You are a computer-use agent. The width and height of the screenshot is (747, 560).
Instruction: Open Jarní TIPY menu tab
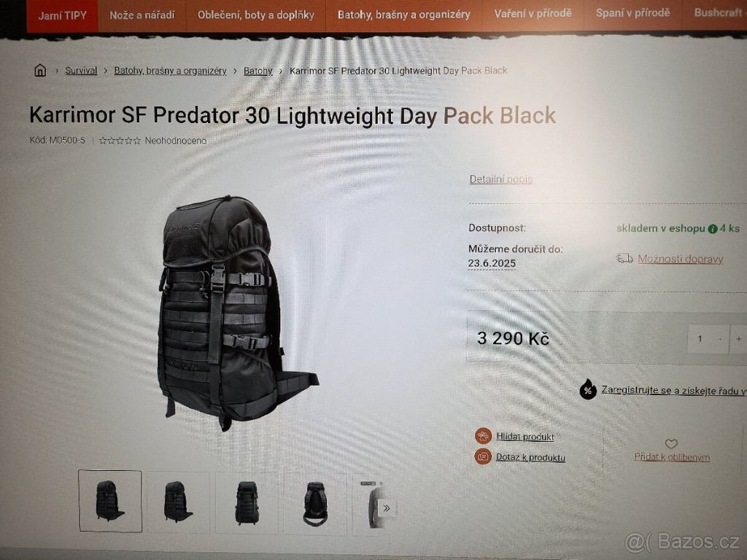coord(63,16)
